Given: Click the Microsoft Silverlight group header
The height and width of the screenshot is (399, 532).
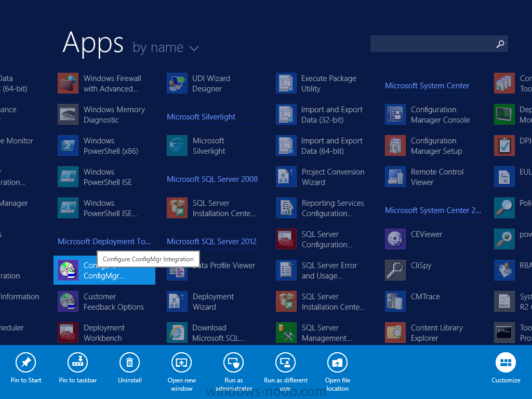Looking at the screenshot, I should coord(201,117).
